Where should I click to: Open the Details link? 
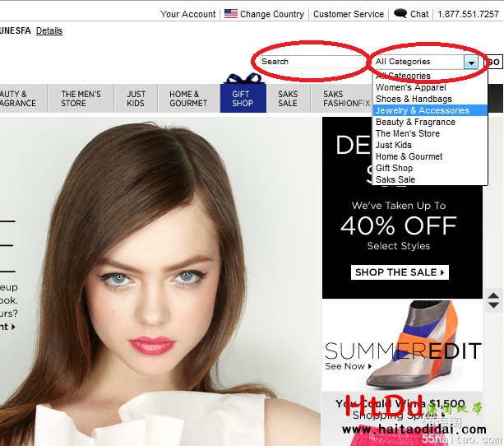(x=49, y=30)
